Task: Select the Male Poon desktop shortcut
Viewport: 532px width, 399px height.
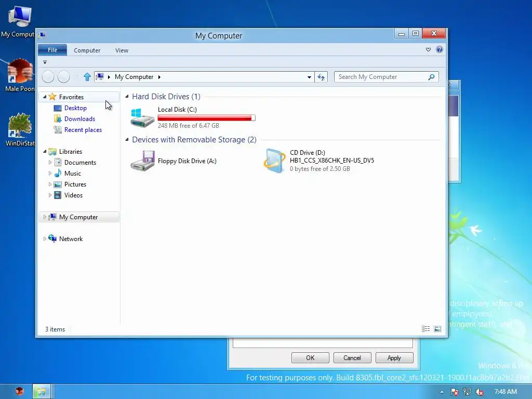Action: (x=19, y=75)
